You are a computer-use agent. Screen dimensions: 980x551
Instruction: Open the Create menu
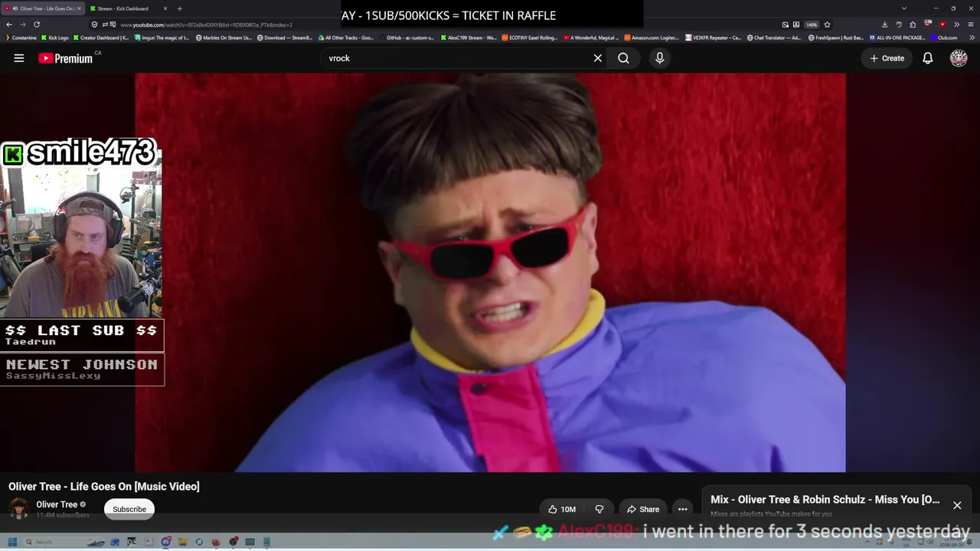point(887,58)
